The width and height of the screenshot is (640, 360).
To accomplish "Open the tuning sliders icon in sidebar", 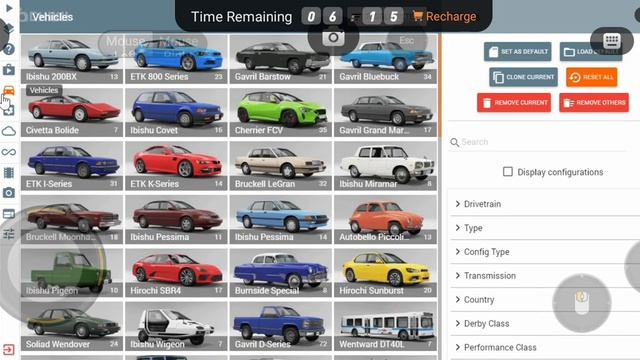I will 9,234.
